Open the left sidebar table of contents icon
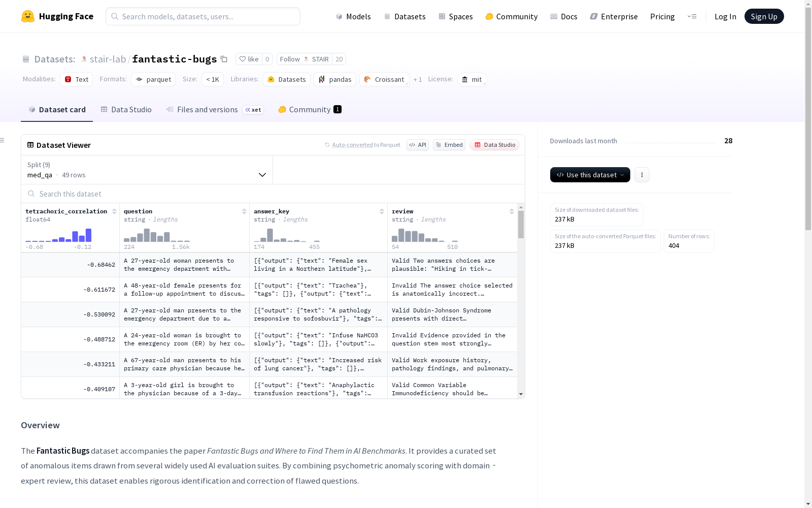812x508 pixels. pyautogui.click(x=3, y=140)
